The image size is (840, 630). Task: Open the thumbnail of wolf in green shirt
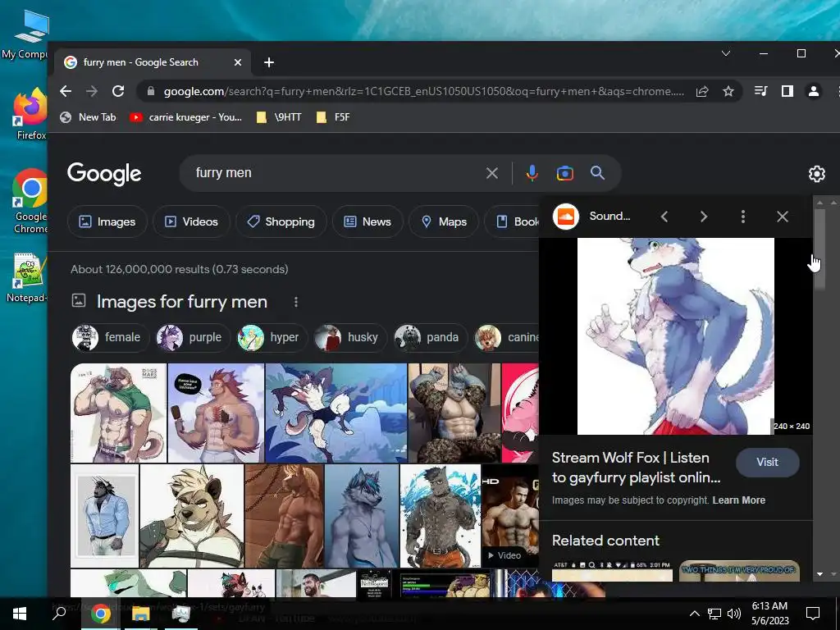click(x=118, y=413)
